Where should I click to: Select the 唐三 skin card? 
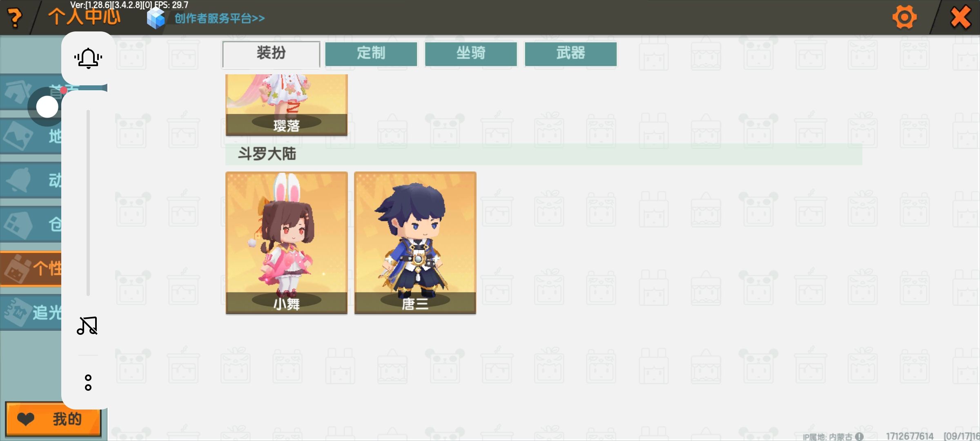point(415,243)
